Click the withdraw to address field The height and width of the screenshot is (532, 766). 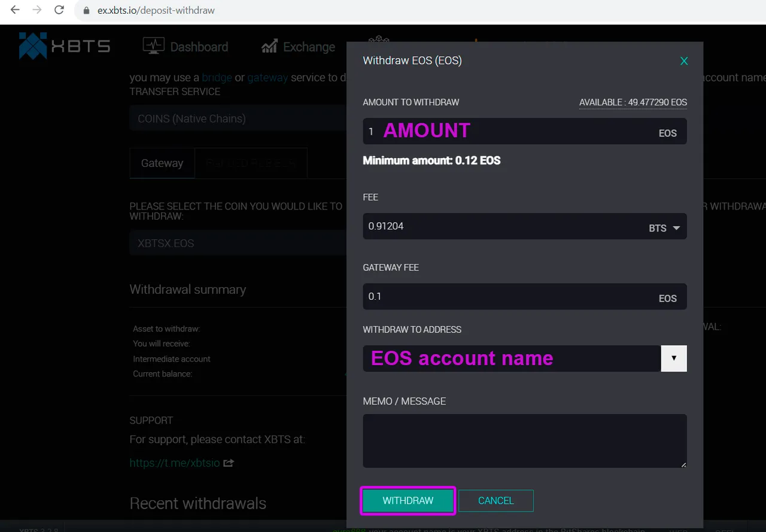tap(512, 358)
